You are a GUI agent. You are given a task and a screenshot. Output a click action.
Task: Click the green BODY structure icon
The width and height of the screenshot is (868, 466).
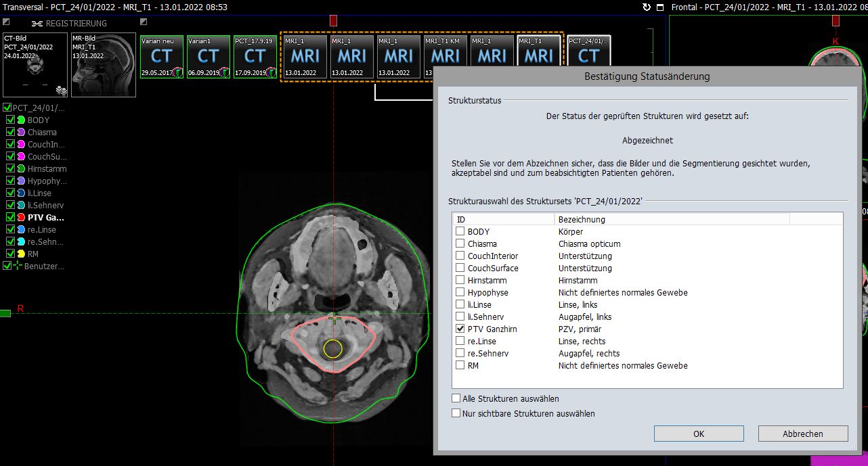coord(21,120)
